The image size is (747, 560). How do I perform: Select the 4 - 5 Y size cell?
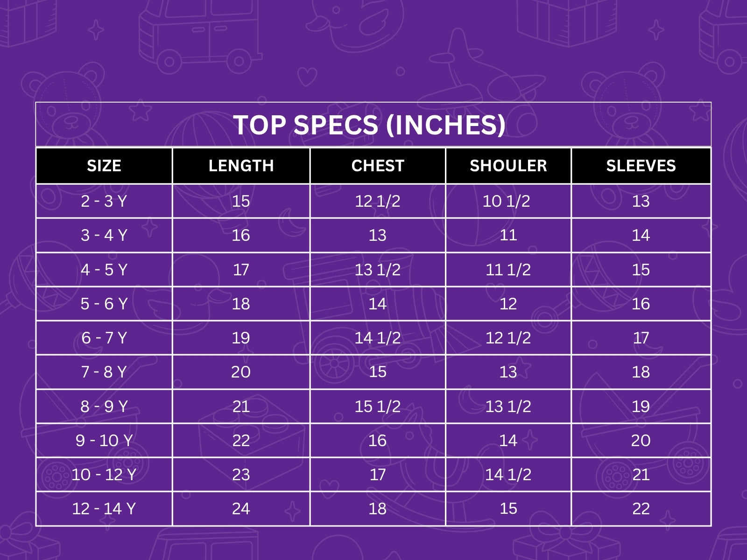pyautogui.click(x=104, y=270)
